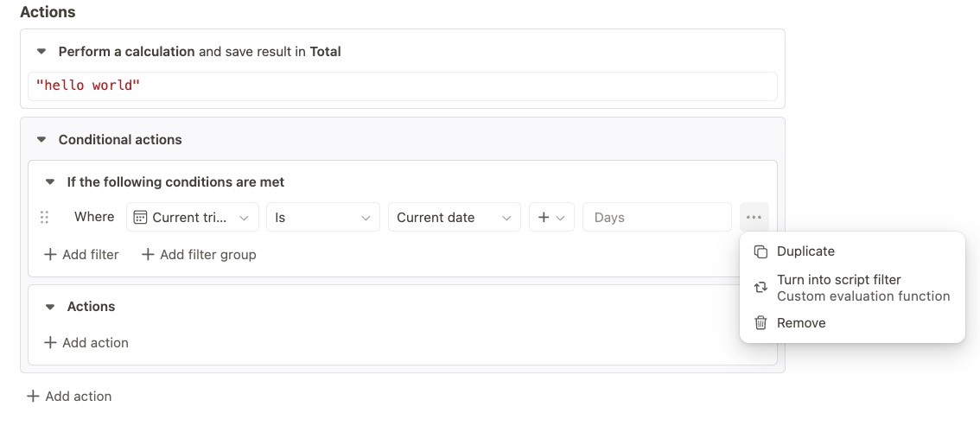Viewport: 980px width, 445px height.
Task: Click the calendar icon in Current trigger field
Action: point(141,218)
